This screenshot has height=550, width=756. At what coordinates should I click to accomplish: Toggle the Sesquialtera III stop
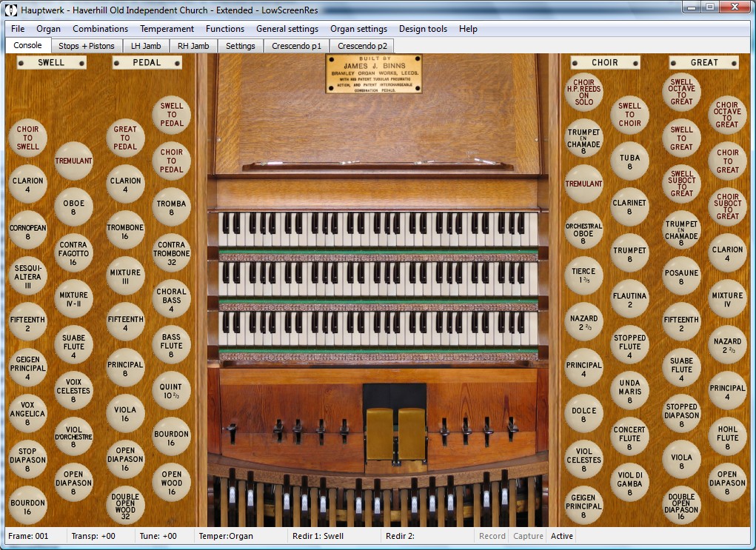(x=27, y=276)
